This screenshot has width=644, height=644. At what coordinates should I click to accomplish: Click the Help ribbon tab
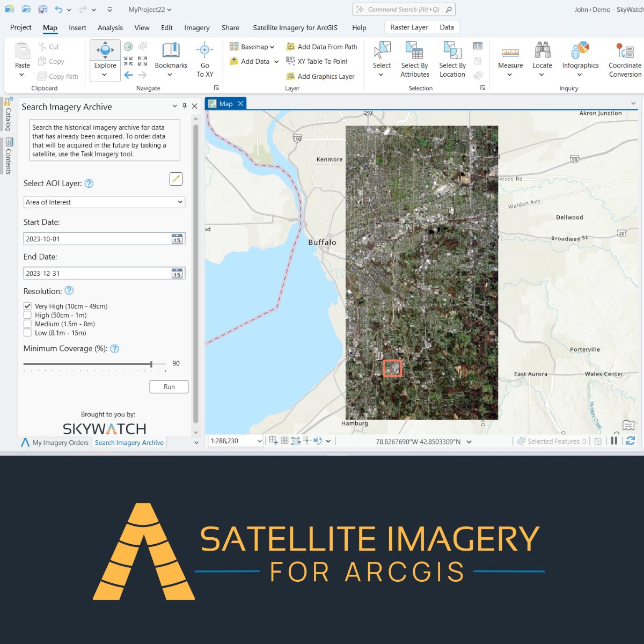pos(359,27)
